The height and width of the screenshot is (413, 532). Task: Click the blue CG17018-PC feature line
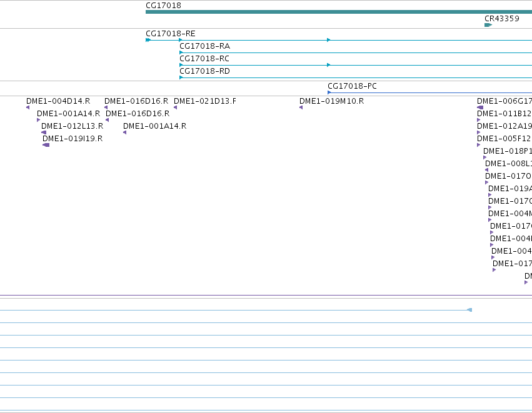coord(429,92)
